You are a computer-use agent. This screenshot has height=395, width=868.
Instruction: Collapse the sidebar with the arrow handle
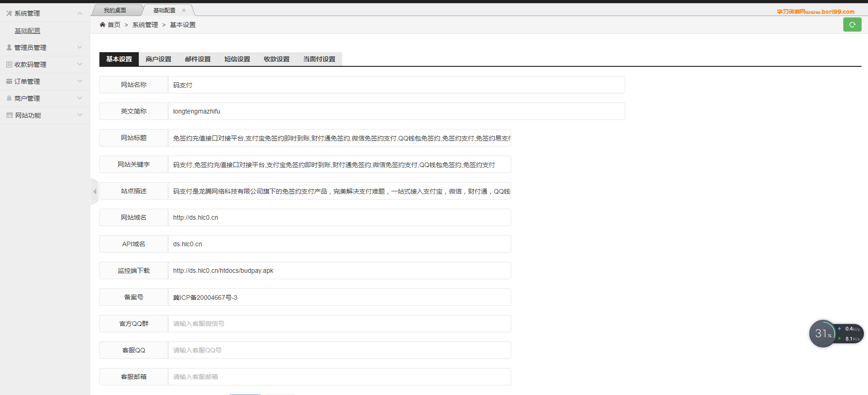pos(94,191)
